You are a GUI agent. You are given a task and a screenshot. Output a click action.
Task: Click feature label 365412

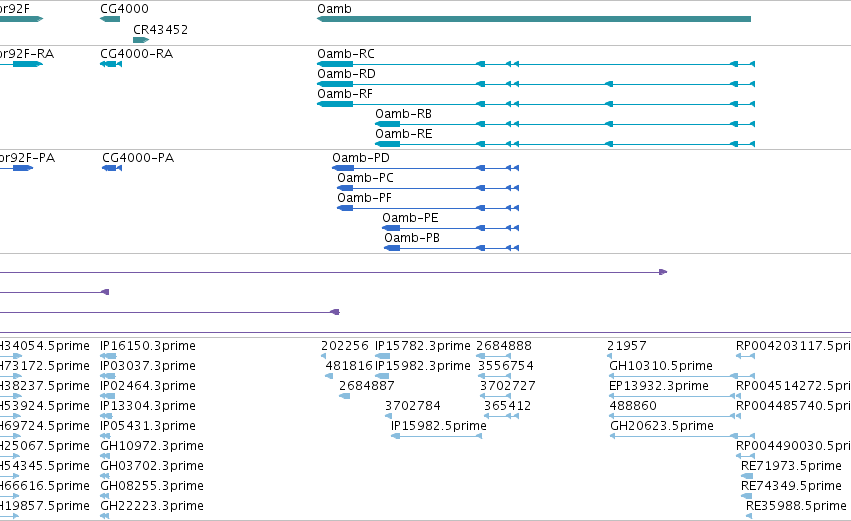click(x=507, y=406)
